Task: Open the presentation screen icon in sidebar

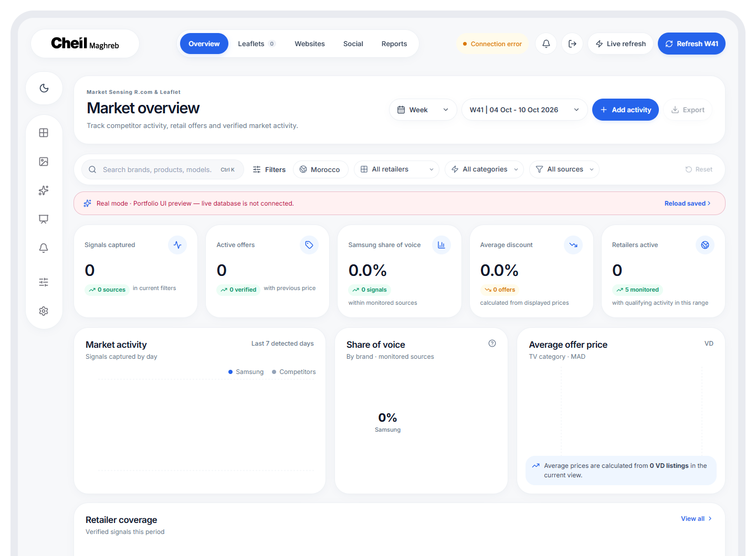Action: [44, 219]
